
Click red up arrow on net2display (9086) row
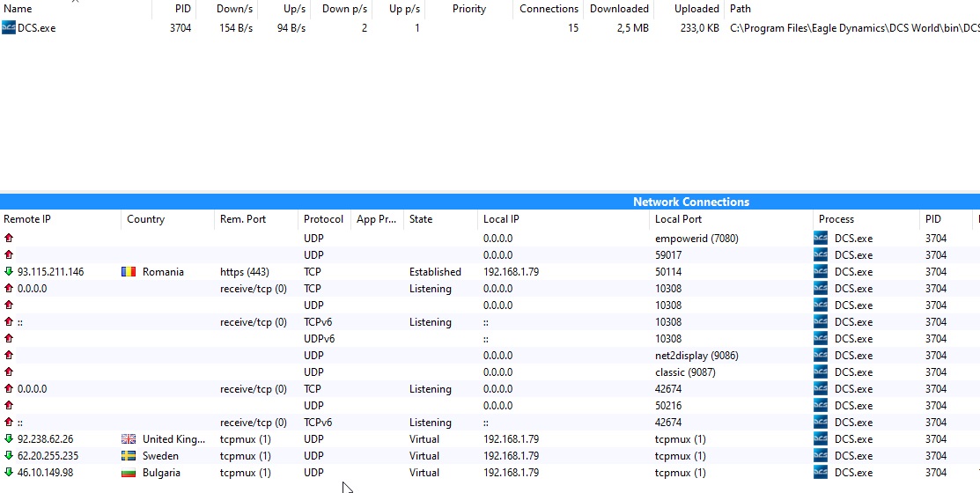tap(9, 356)
